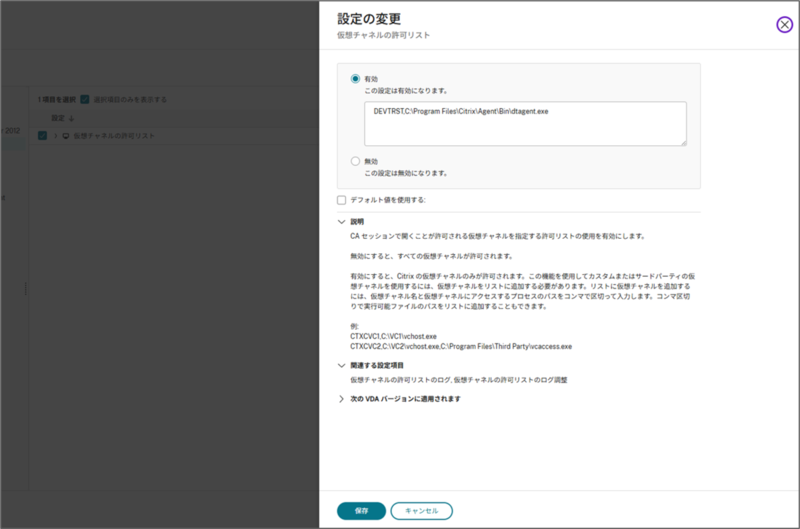This screenshot has height=529, width=800.
Task: Click the text この設定は無効になります。
Action: [x=407, y=173]
